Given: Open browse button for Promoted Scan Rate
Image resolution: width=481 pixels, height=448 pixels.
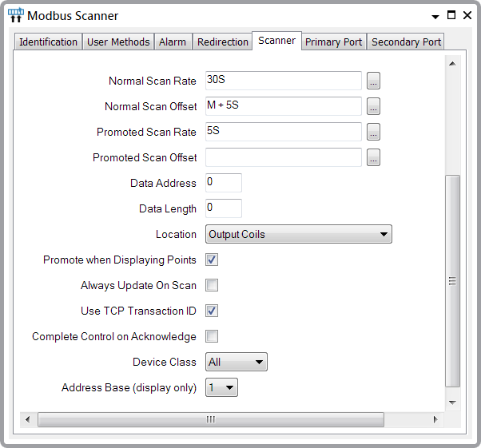Looking at the screenshot, I should [x=373, y=132].
